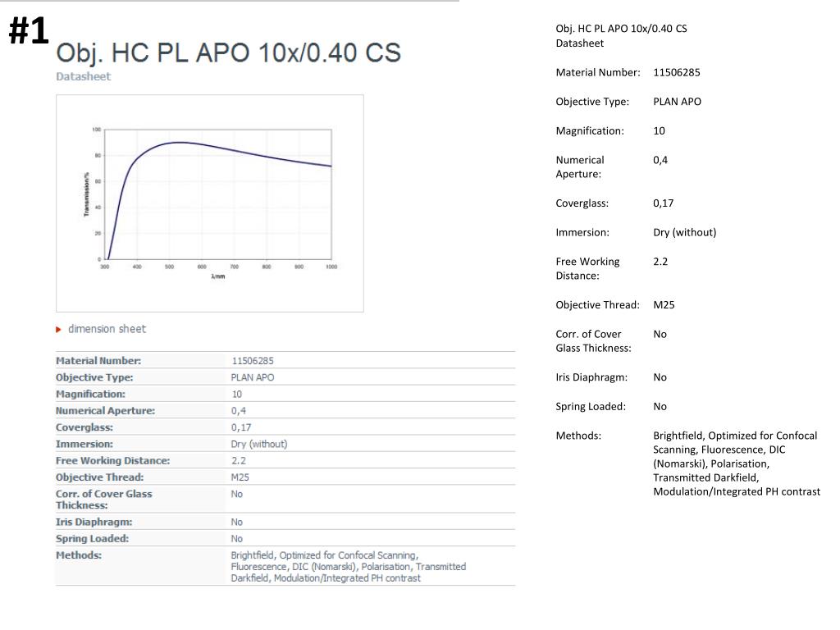
Task: Click the λ/nm axis label under the chart
Action: point(218,276)
